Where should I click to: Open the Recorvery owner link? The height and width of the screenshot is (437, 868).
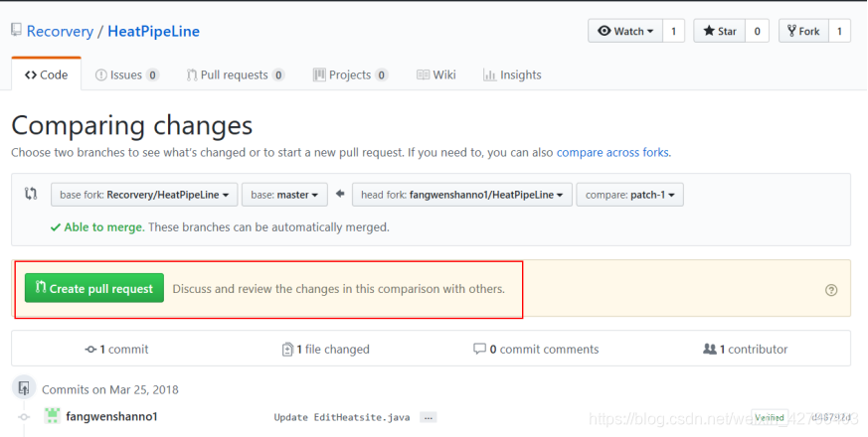(x=60, y=32)
